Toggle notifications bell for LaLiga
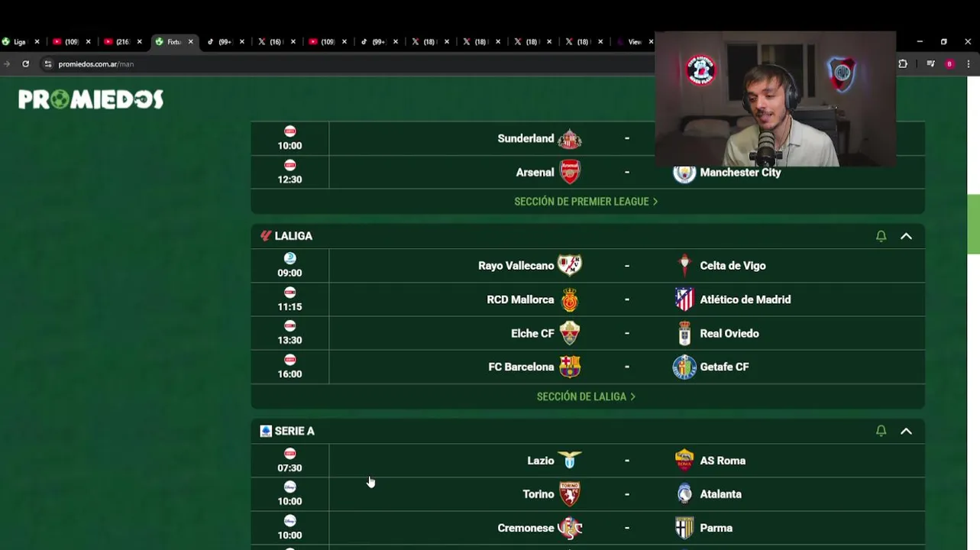This screenshot has width=980, height=550. [x=881, y=236]
